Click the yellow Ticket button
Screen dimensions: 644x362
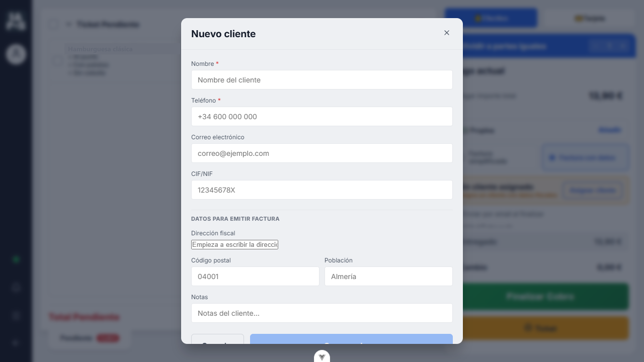541,328
